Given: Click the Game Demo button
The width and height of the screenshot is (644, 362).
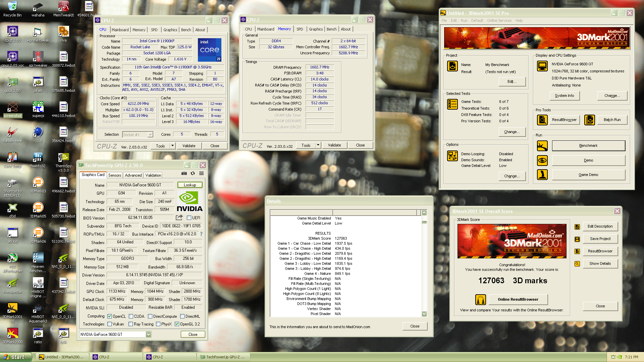Looking at the screenshot, I should click(x=588, y=175).
